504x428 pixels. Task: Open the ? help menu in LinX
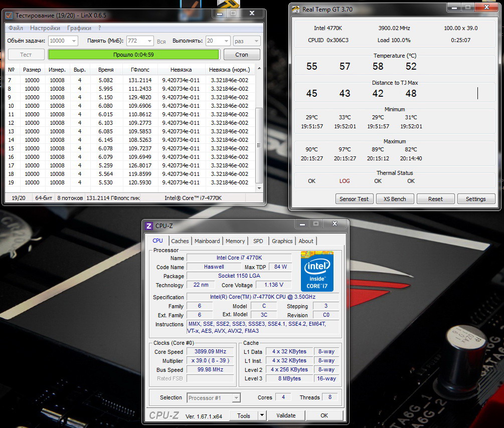click(100, 28)
